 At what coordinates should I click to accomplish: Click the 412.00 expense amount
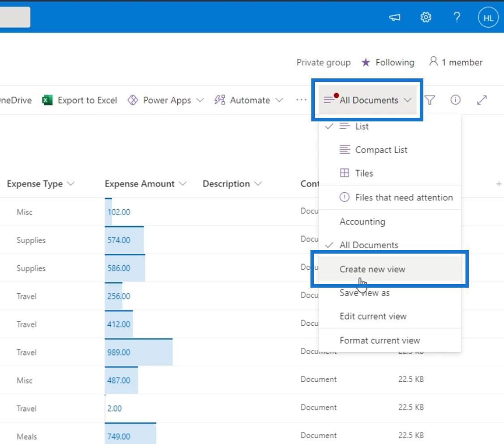(x=119, y=324)
